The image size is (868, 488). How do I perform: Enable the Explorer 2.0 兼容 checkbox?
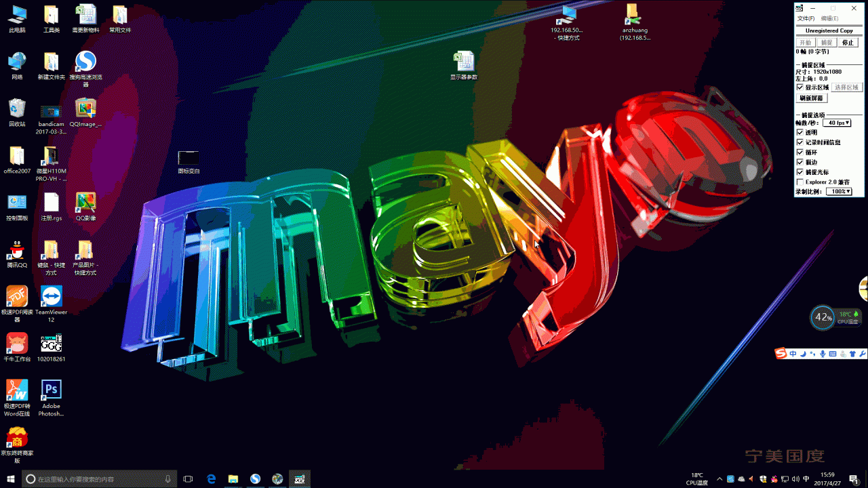pyautogui.click(x=800, y=182)
